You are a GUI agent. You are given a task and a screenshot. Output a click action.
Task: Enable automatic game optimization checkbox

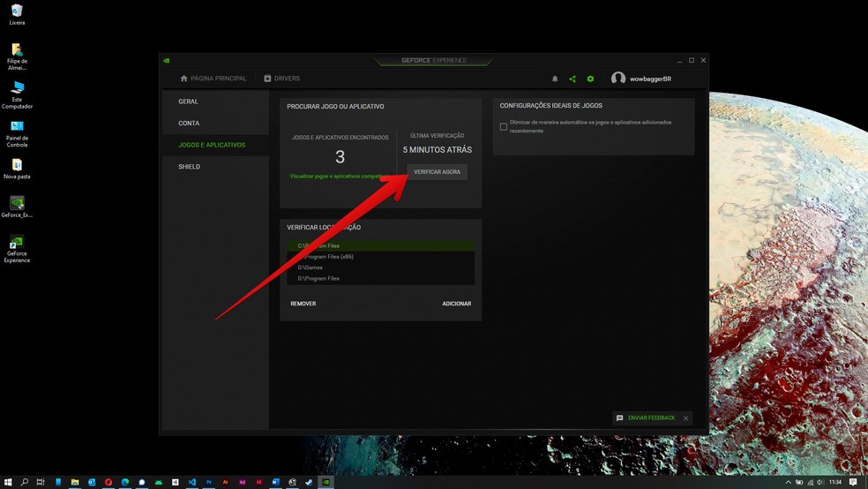pyautogui.click(x=504, y=126)
